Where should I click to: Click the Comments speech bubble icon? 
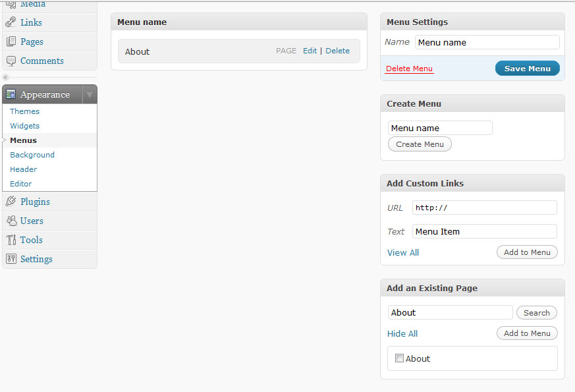coord(11,61)
